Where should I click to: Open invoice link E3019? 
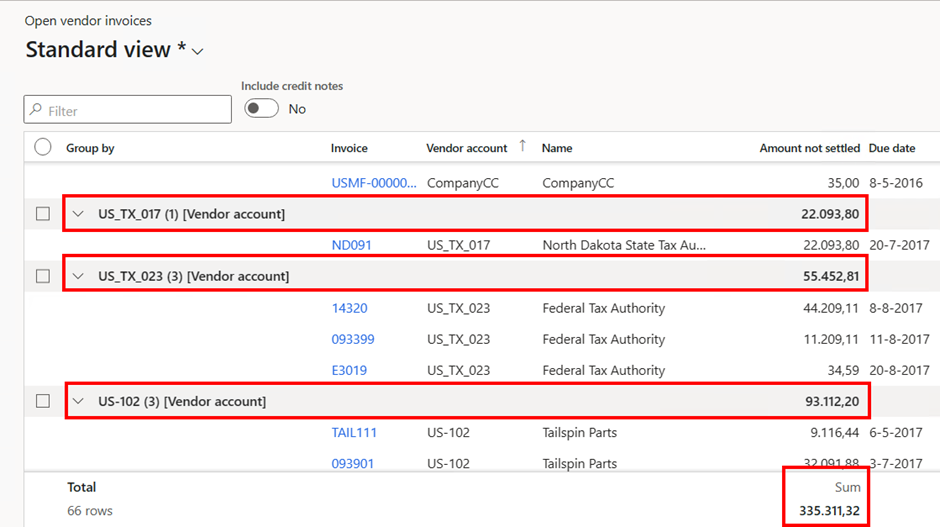click(349, 371)
